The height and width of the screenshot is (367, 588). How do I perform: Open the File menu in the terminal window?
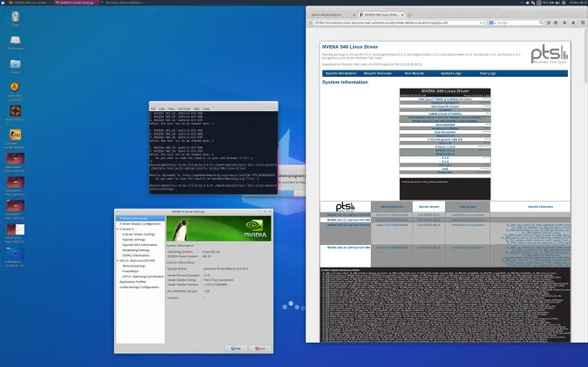coord(153,108)
